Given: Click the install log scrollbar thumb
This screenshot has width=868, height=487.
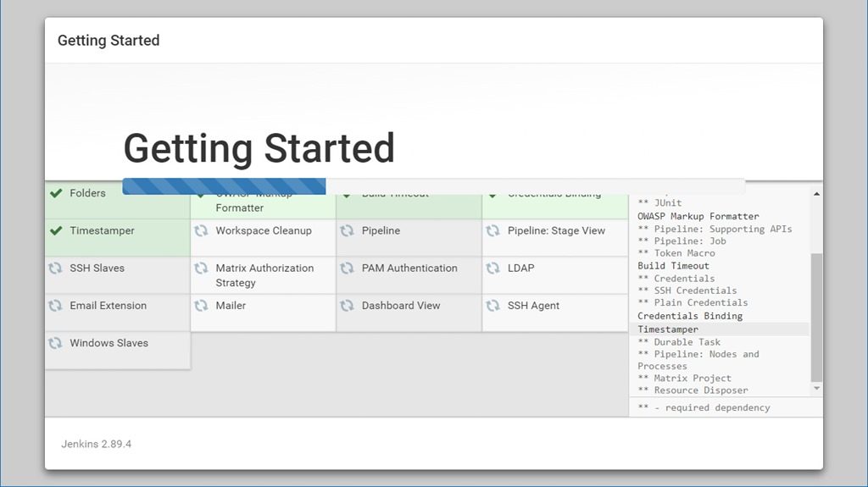Looking at the screenshot, I should click(816, 318).
